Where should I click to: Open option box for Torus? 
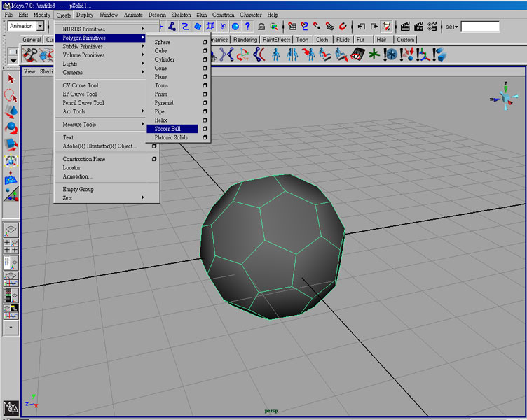tap(205, 85)
